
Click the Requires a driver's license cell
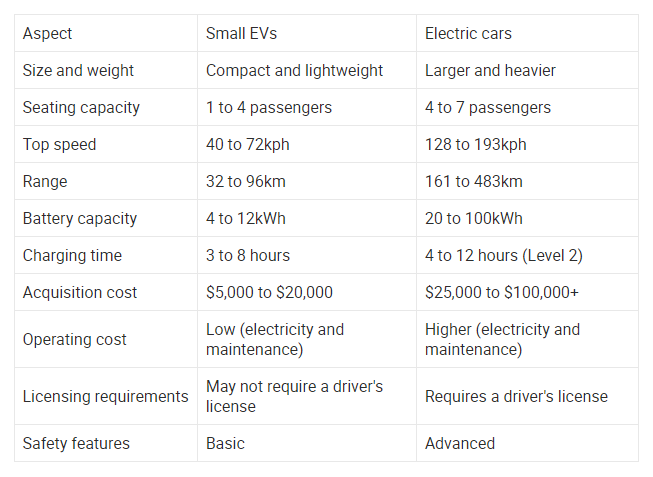[x=527, y=396]
